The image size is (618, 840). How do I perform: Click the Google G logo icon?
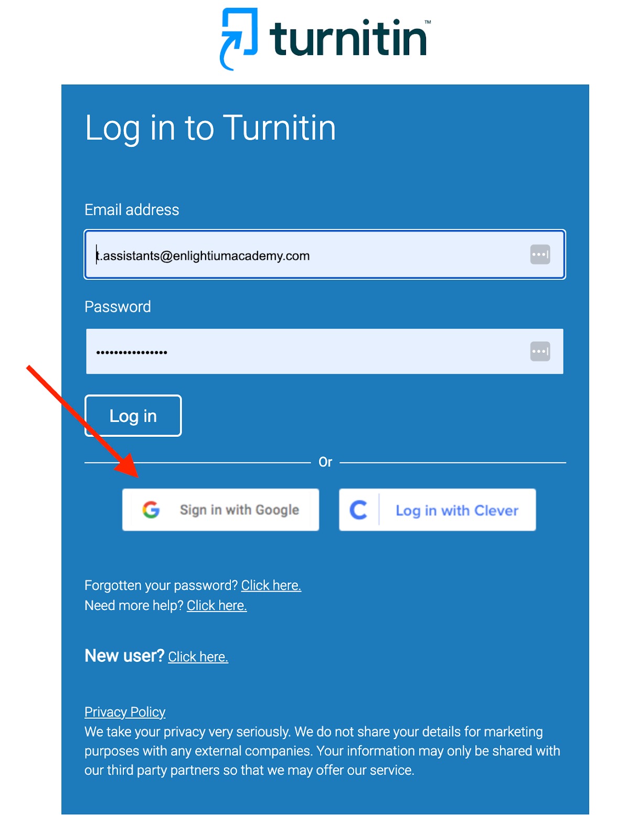click(x=151, y=510)
